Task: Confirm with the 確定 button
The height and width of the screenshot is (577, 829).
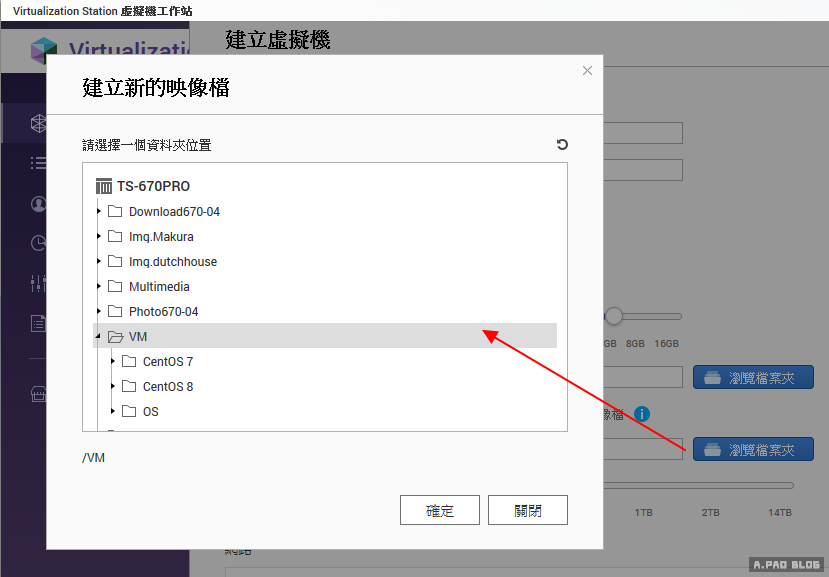Action: (440, 510)
